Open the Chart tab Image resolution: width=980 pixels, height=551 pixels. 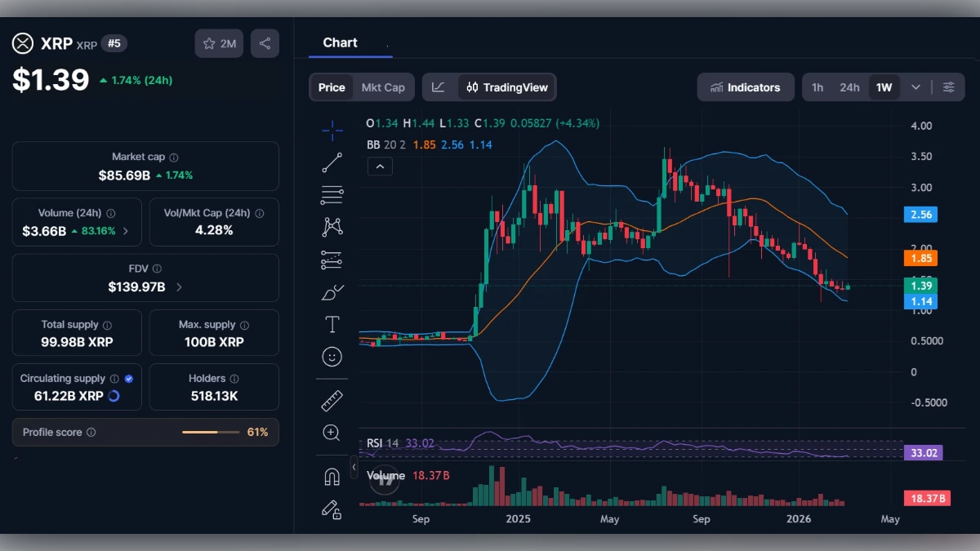[341, 42]
